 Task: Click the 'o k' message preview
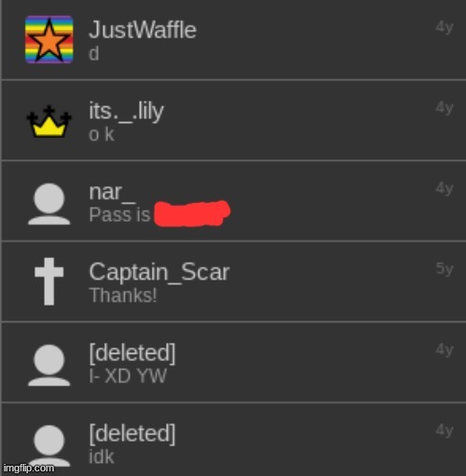coord(102,134)
